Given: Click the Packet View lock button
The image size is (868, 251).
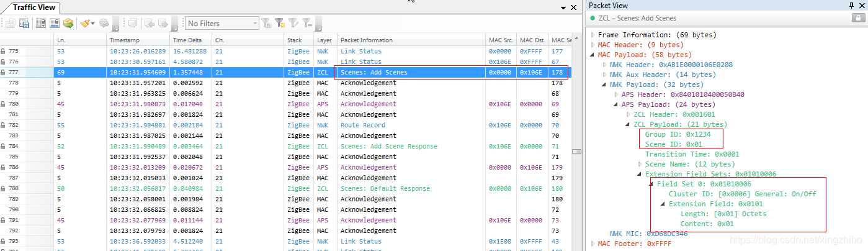Looking at the screenshot, I should coord(857,19).
